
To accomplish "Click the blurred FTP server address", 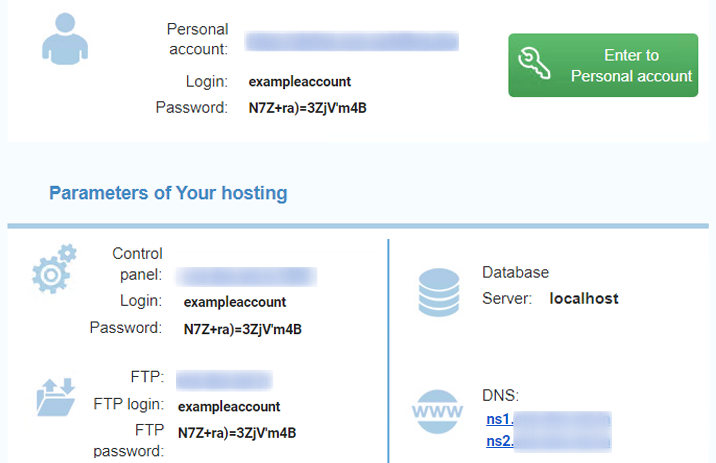I will pos(224,380).
